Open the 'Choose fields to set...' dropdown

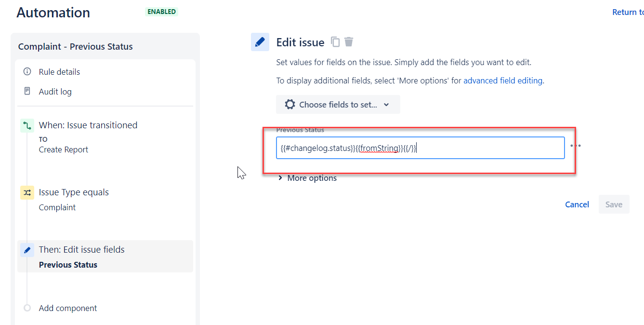[x=338, y=104]
